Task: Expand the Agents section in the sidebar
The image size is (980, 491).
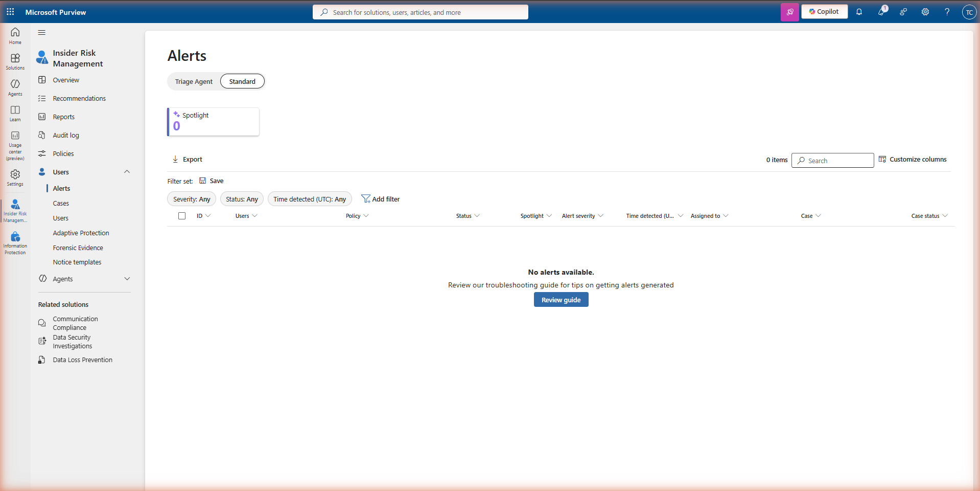Action: [127, 279]
